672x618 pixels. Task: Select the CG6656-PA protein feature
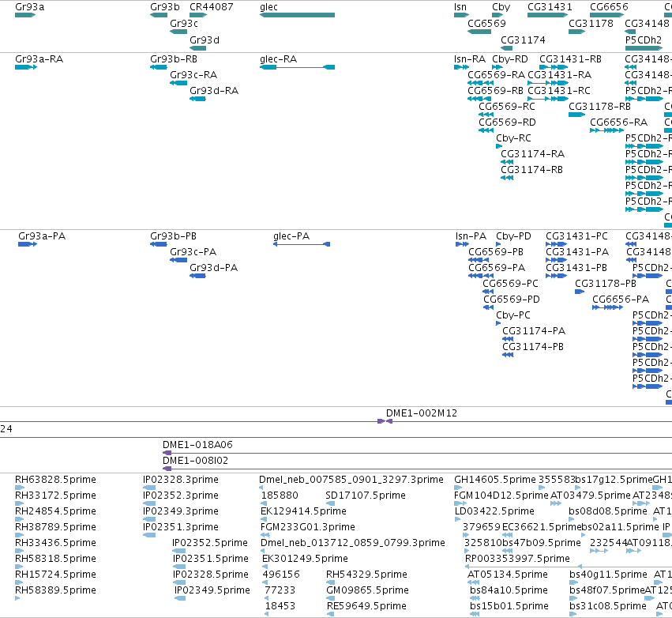pos(607,307)
